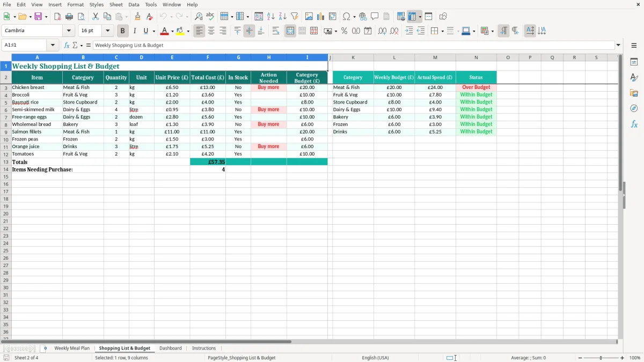Toggle Print Preview icon
This screenshot has width=644, height=362.
[x=81, y=17]
